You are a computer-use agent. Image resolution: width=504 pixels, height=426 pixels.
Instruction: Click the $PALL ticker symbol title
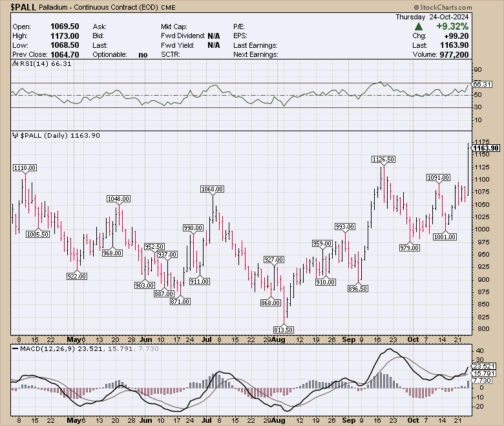pyautogui.click(x=23, y=7)
